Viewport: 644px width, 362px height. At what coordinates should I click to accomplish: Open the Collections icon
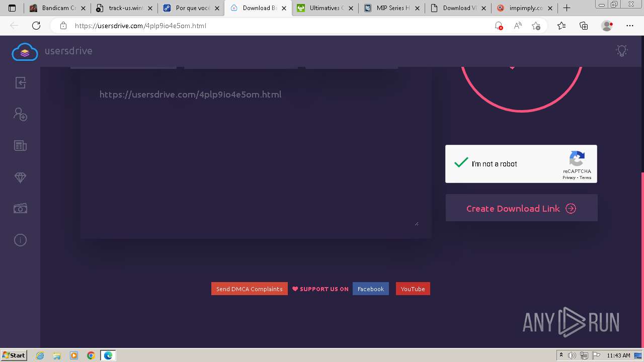point(584,26)
